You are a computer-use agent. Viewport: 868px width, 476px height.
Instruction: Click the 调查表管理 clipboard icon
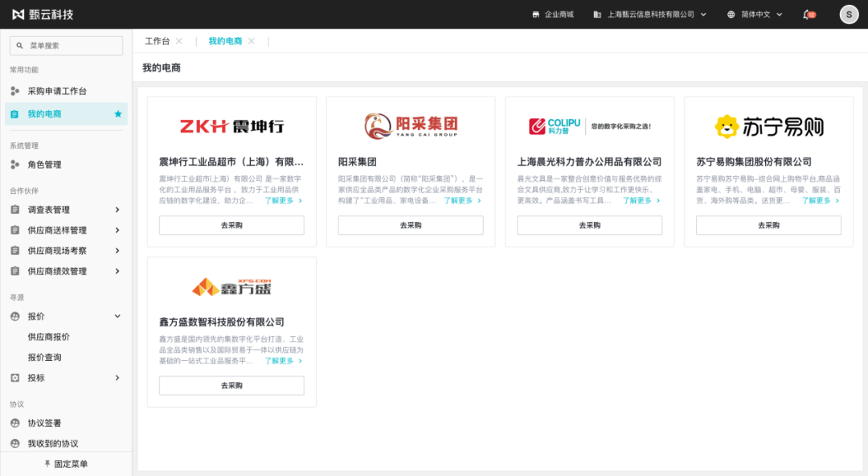coord(15,210)
